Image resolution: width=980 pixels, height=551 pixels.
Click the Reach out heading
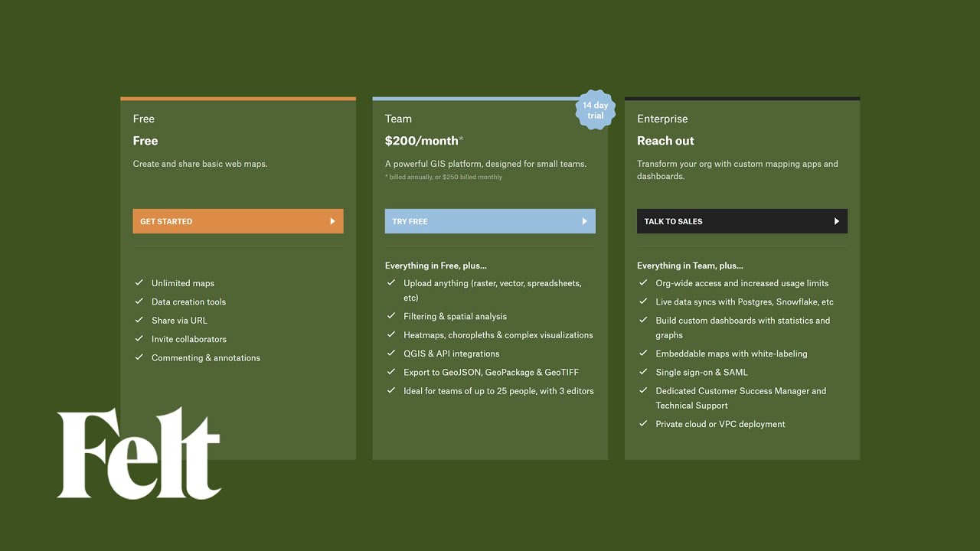[x=665, y=141]
